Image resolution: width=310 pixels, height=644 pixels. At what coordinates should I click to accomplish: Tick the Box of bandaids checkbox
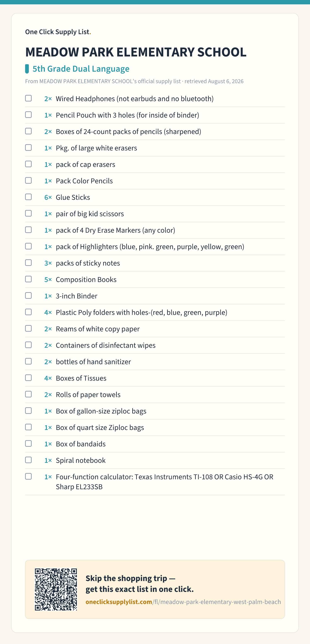(x=29, y=444)
